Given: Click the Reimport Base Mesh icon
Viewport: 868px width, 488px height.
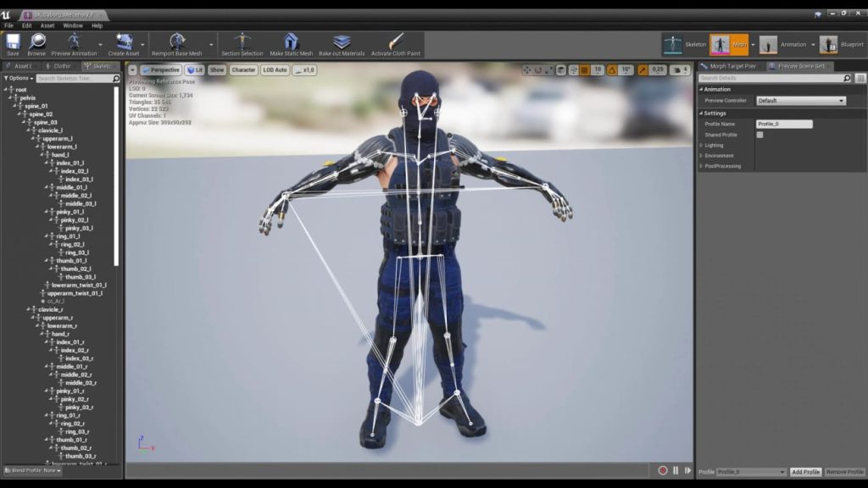Looking at the screenshot, I should click(x=175, y=42).
